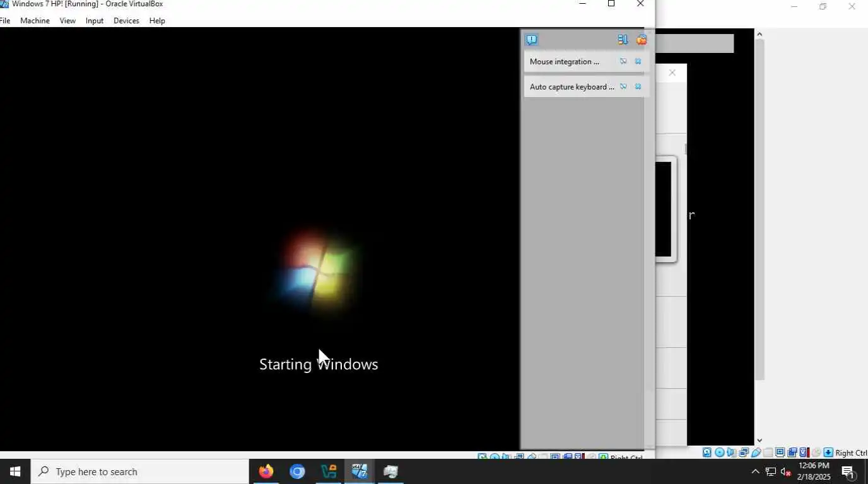Click the Starting Windows text in the VM screen
The width and height of the screenshot is (868, 484).
319,364
